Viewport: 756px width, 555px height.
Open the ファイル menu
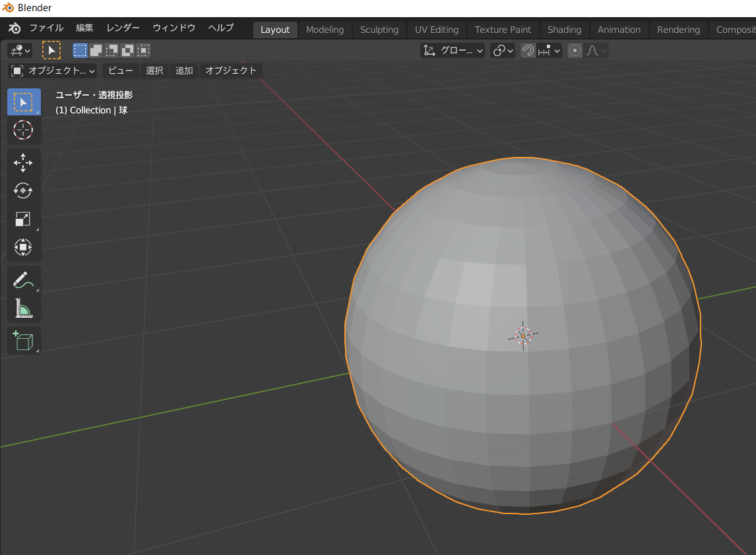pyautogui.click(x=46, y=28)
